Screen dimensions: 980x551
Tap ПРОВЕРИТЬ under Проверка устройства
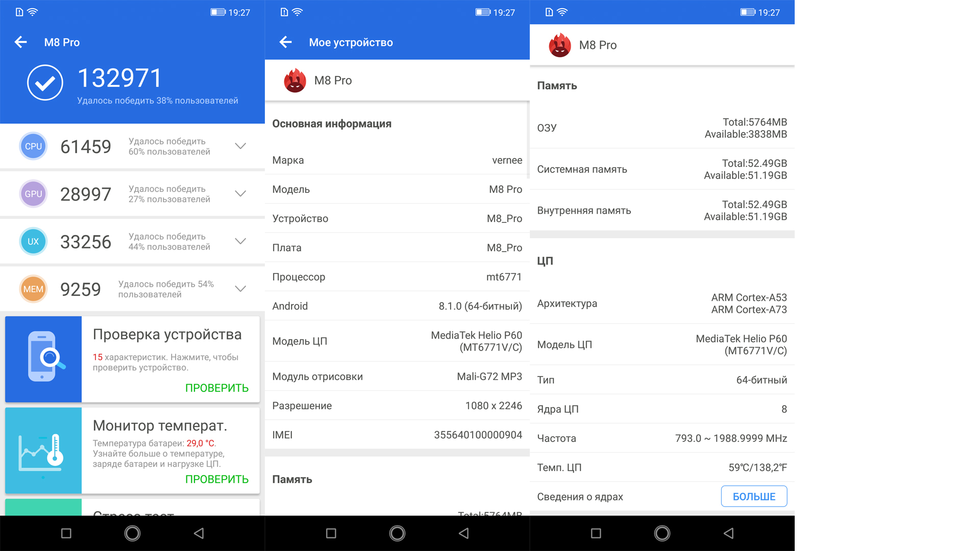217,388
